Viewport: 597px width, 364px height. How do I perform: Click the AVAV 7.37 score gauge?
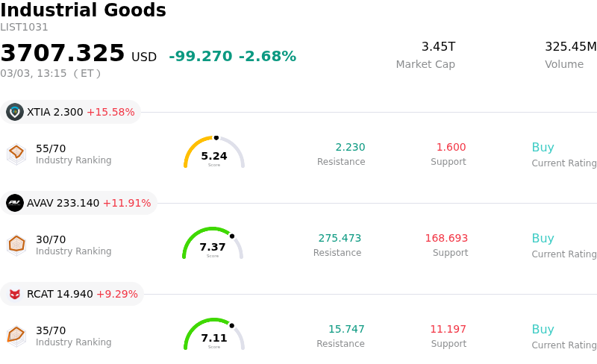(x=213, y=245)
